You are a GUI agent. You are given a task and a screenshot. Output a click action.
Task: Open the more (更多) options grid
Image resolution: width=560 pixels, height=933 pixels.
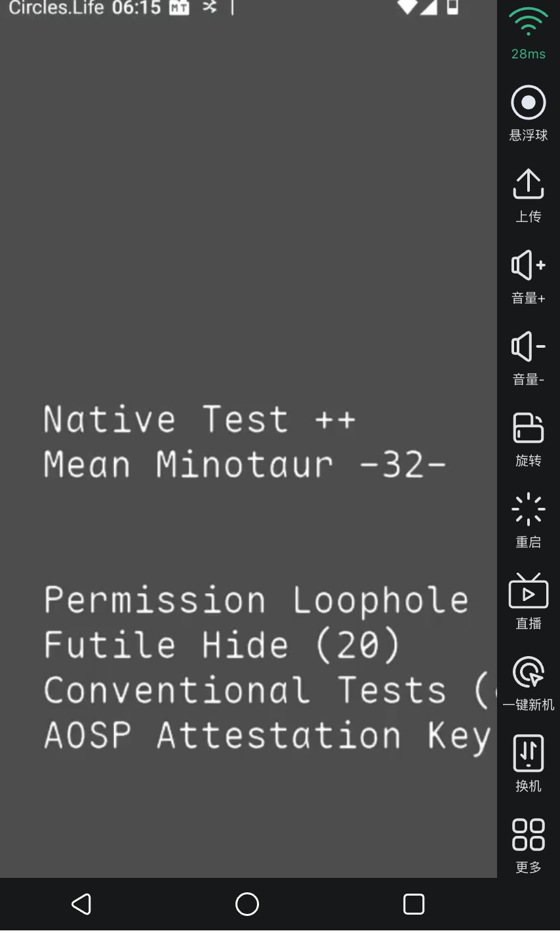tap(528, 835)
